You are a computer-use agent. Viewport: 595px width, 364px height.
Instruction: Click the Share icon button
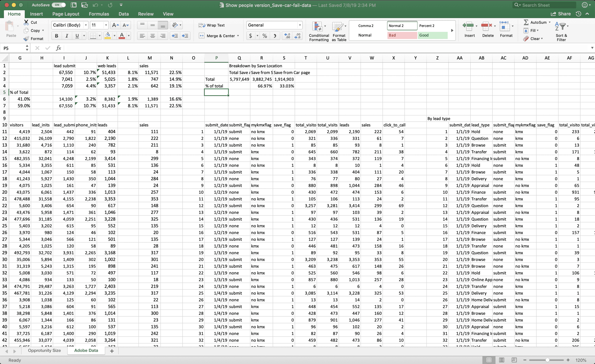[x=561, y=14]
